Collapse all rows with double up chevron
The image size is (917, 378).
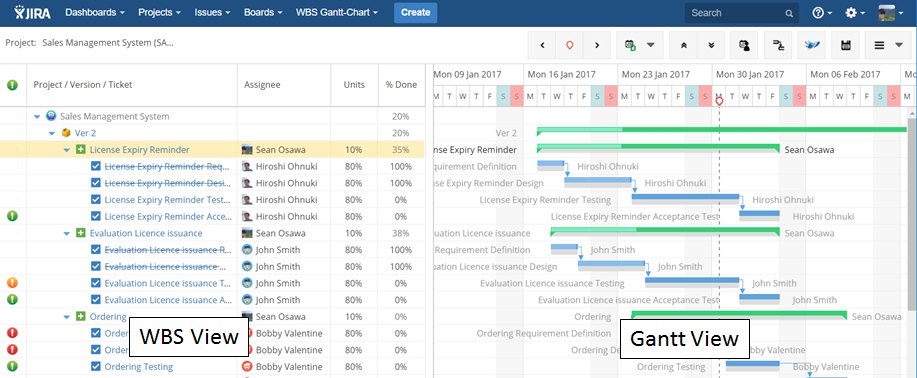pyautogui.click(x=683, y=45)
